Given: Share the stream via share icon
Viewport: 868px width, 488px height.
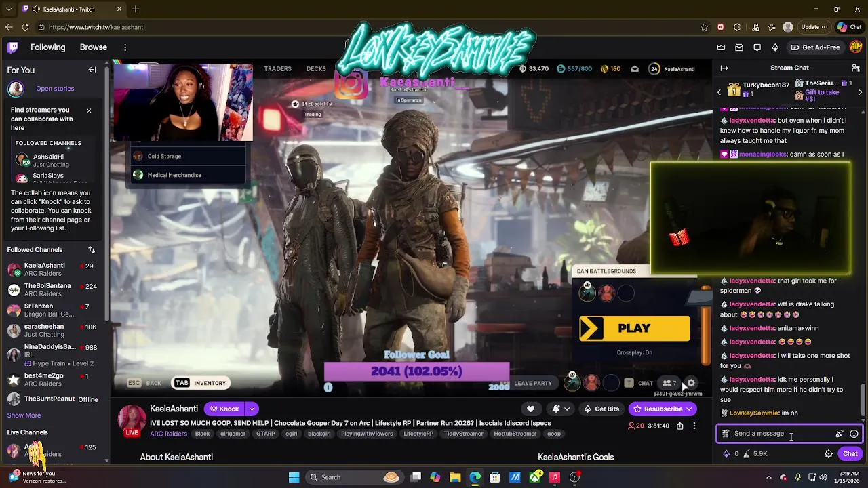Looking at the screenshot, I should point(679,426).
